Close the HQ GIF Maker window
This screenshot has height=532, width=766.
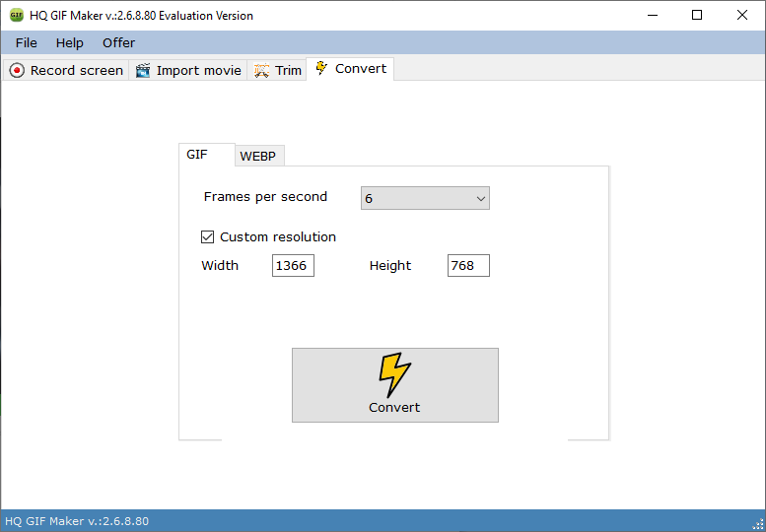pos(742,15)
